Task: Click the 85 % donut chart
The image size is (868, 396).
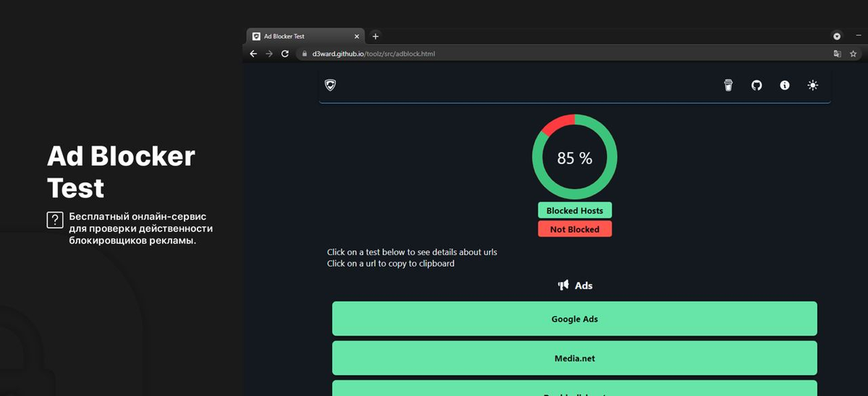Action: [575, 157]
